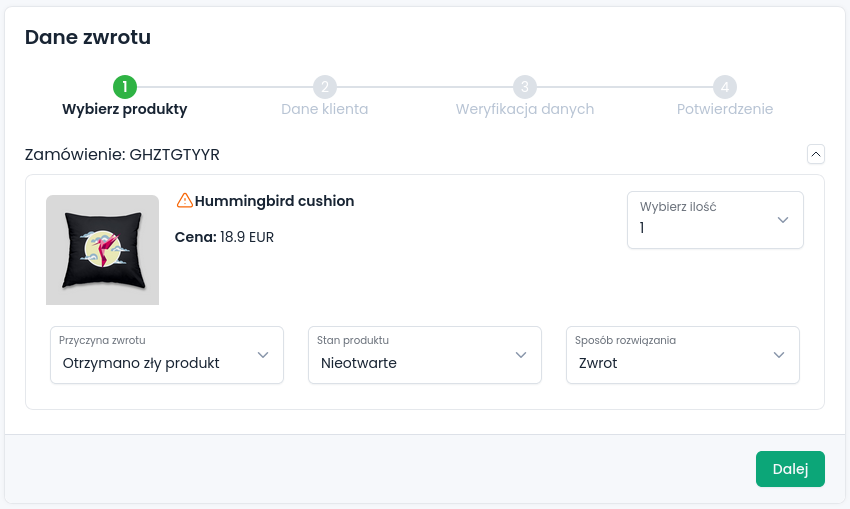850x509 pixels.
Task: Open the Wybierz ilość quantity dropdown
Action: [x=715, y=220]
